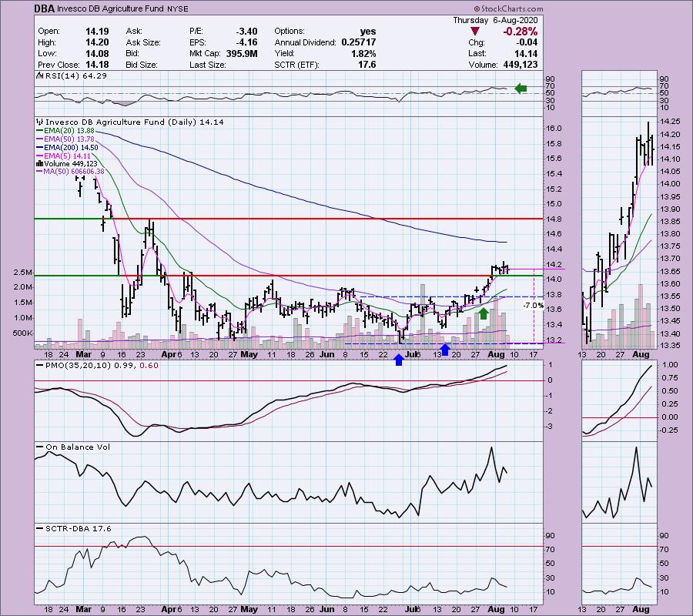Click the Mkt Cap value 395.9M

click(x=242, y=53)
